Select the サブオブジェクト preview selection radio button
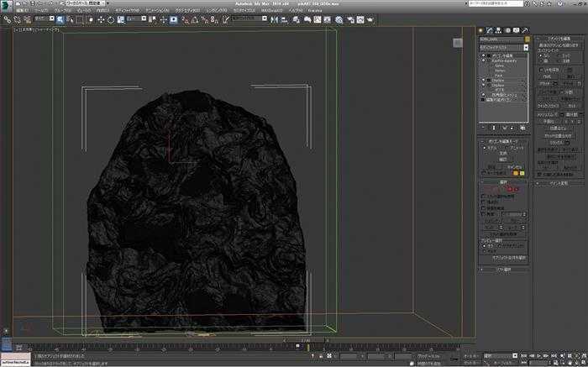The height and width of the screenshot is (367, 588). [499, 246]
